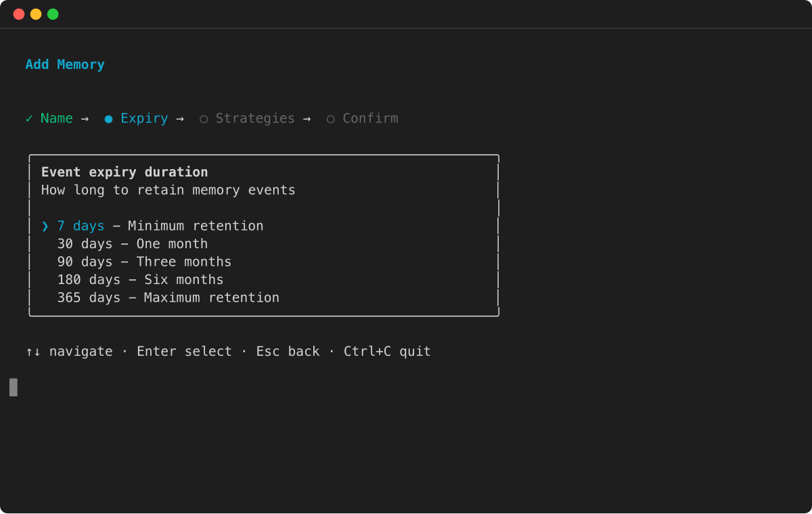Select the 180 days Six months option

coord(140,279)
